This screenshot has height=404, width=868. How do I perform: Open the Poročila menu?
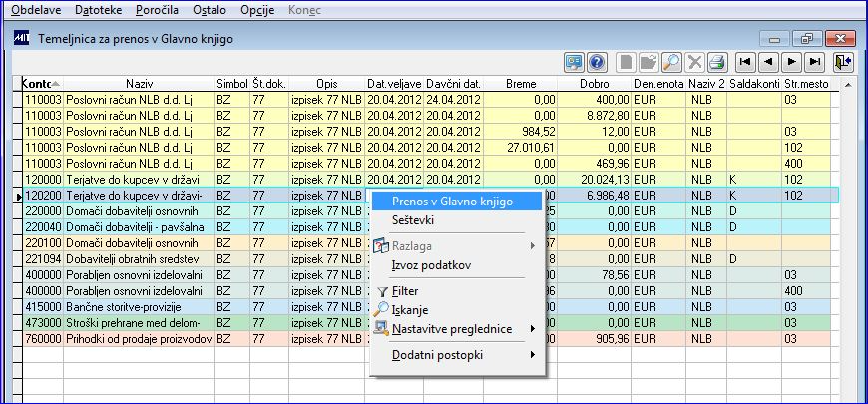point(158,10)
